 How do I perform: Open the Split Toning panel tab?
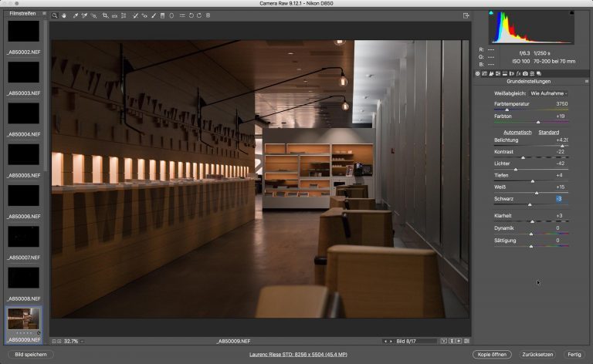[504, 73]
